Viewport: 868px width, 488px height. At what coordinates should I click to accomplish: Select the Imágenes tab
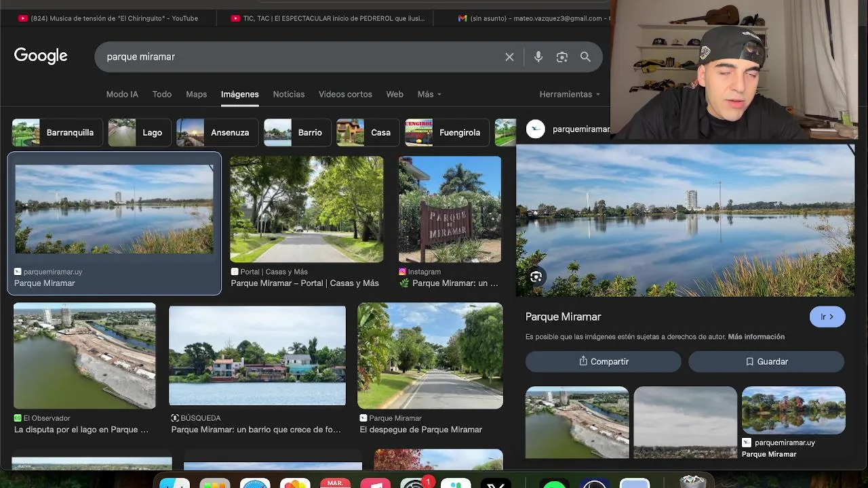tap(240, 94)
